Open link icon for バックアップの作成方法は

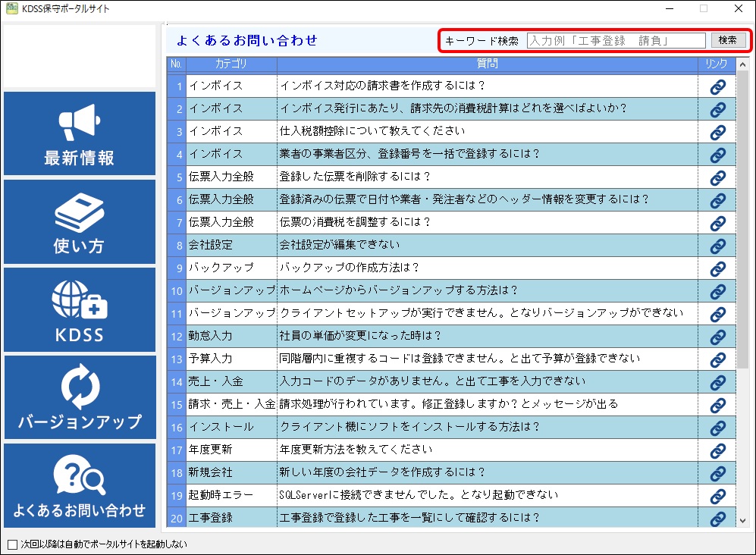tap(717, 268)
